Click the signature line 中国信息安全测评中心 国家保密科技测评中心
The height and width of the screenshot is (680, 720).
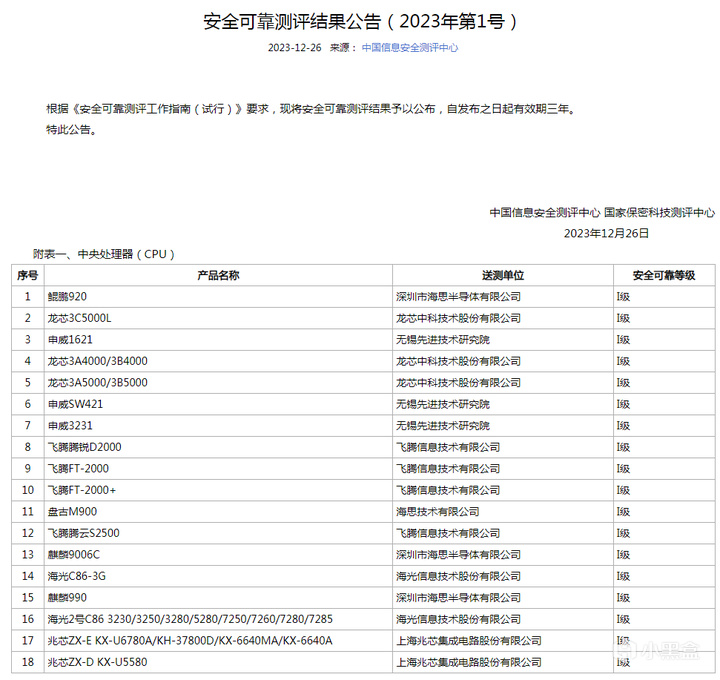(602, 213)
